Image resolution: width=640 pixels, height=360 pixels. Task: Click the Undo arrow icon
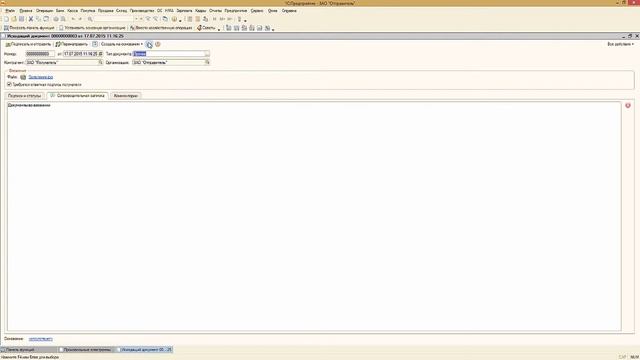[73, 19]
